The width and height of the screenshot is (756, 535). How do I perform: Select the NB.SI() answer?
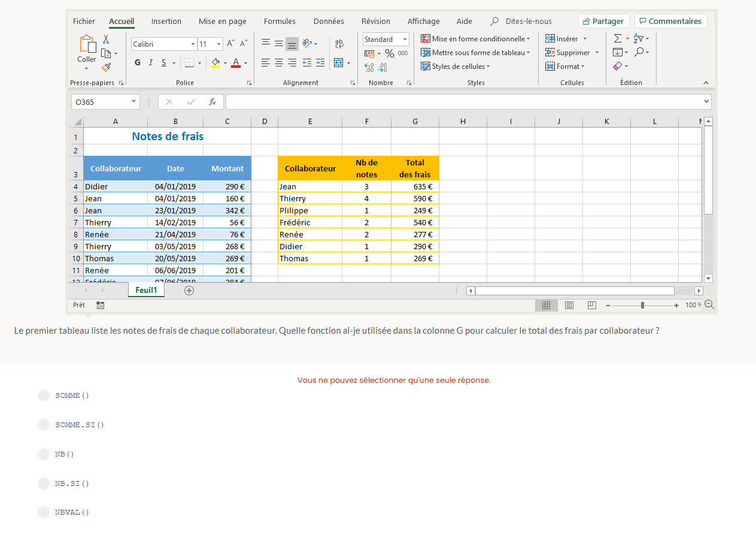(44, 483)
